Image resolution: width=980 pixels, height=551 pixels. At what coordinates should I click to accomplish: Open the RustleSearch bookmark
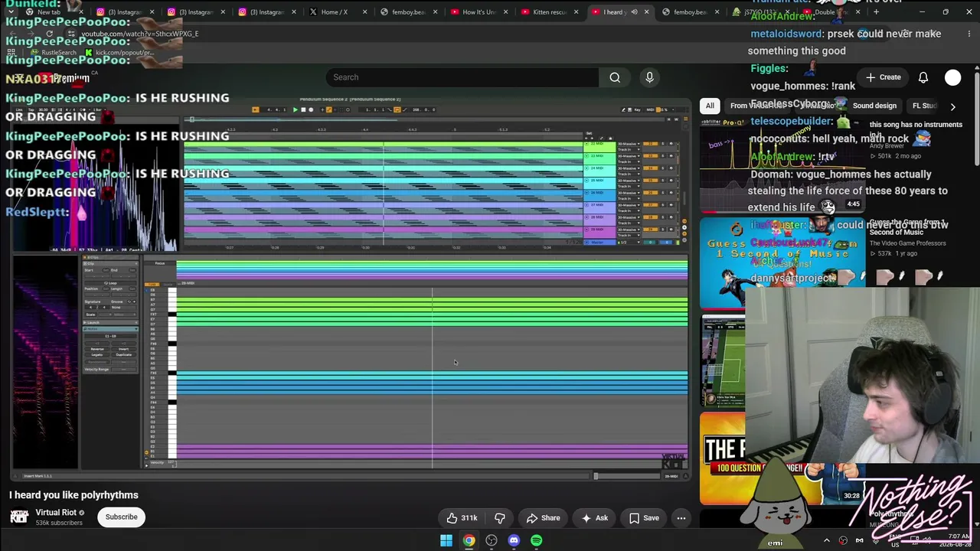(x=54, y=53)
